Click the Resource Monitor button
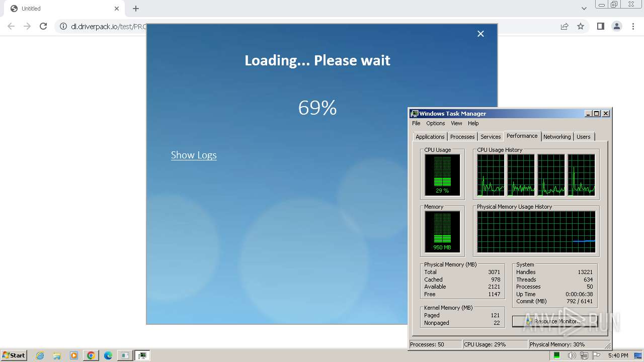This screenshot has width=644, height=362. [x=554, y=321]
